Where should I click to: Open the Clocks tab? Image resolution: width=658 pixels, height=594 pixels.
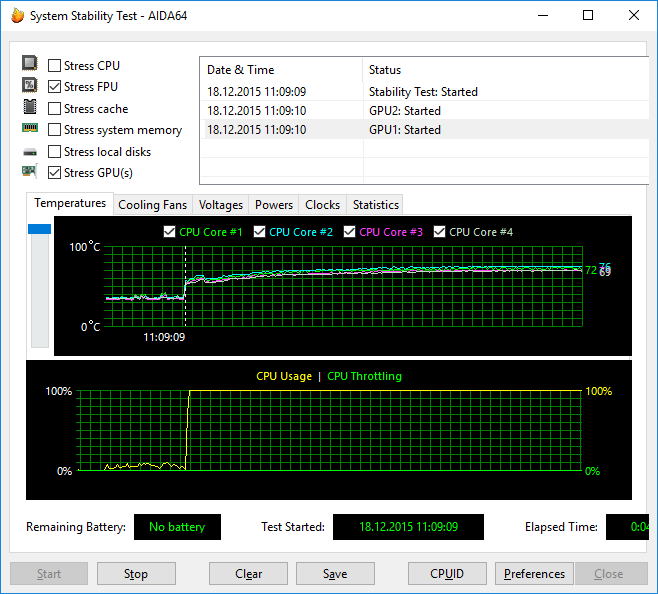click(322, 205)
